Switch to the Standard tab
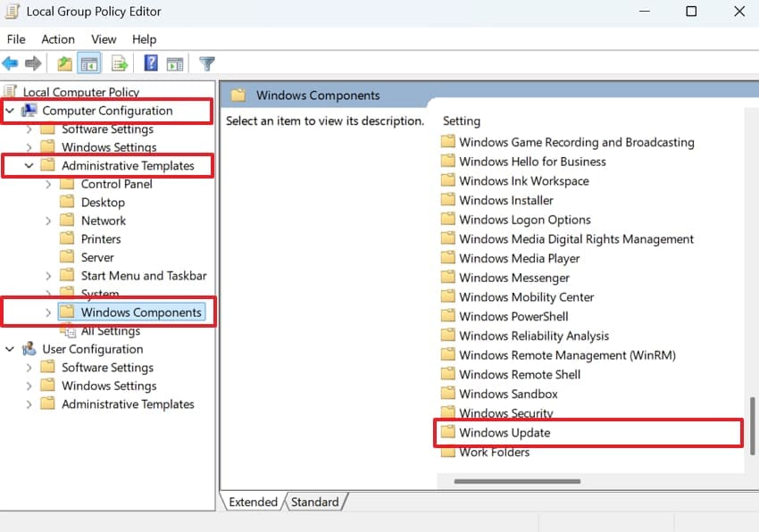This screenshot has height=532, width=759. point(316,502)
